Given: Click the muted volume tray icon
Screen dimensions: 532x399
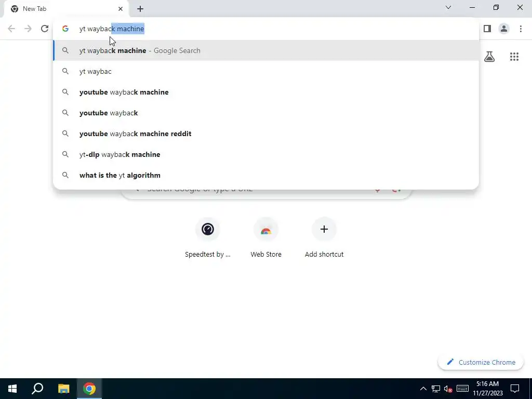Looking at the screenshot, I should click(x=448, y=389).
